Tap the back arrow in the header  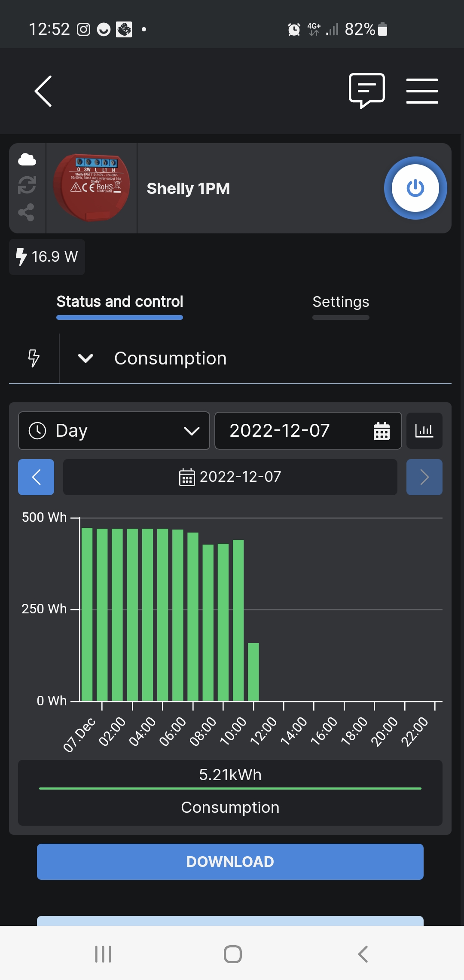tap(43, 91)
